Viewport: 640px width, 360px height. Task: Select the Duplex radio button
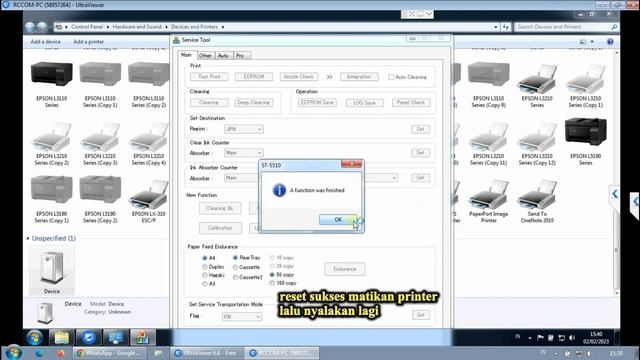tap(205, 267)
